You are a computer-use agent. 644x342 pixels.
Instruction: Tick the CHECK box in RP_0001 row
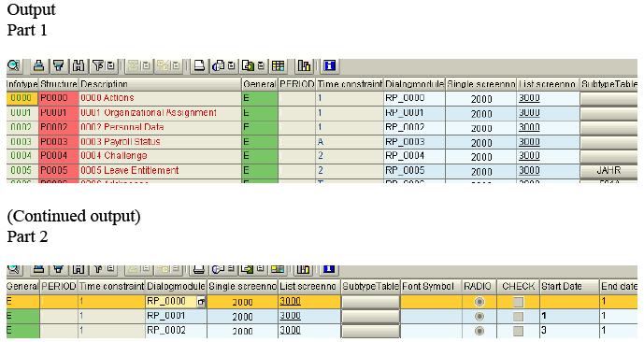[x=519, y=317]
